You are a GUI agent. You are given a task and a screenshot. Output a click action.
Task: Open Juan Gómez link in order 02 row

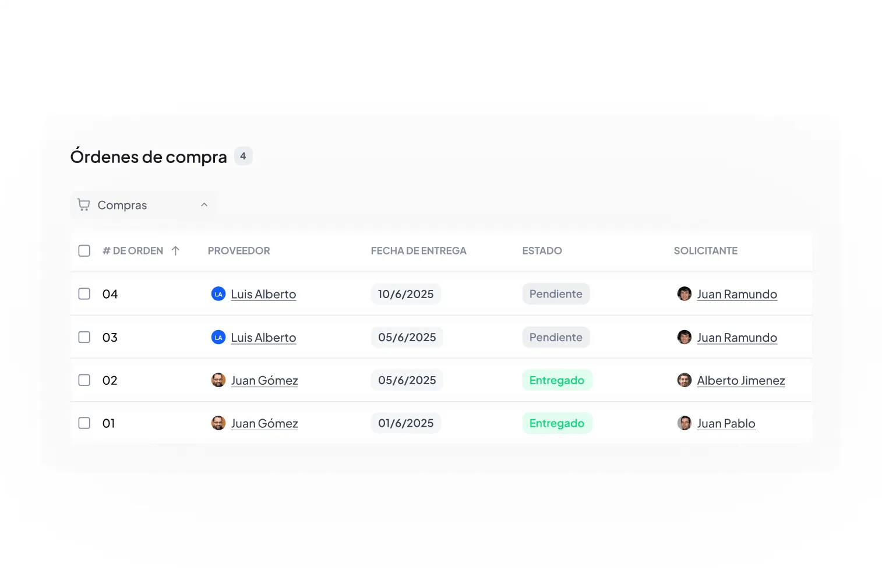(264, 381)
